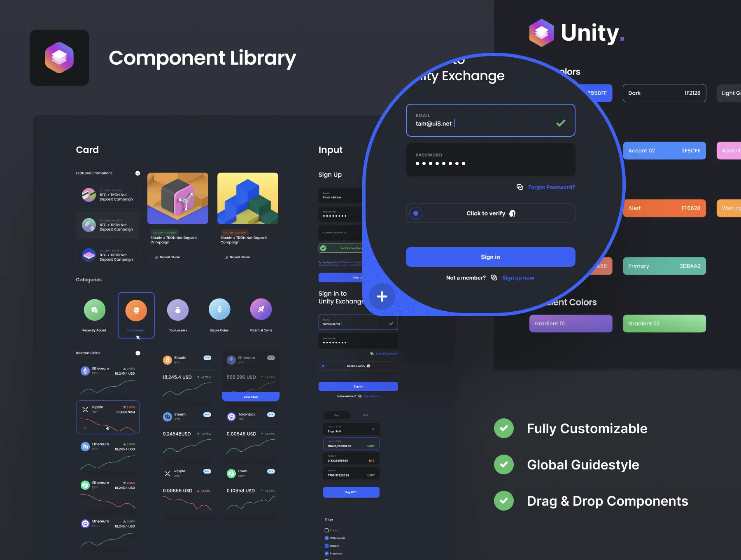Follow the large Forgot Password? link
This screenshot has height=560, width=741.
pyautogui.click(x=551, y=187)
